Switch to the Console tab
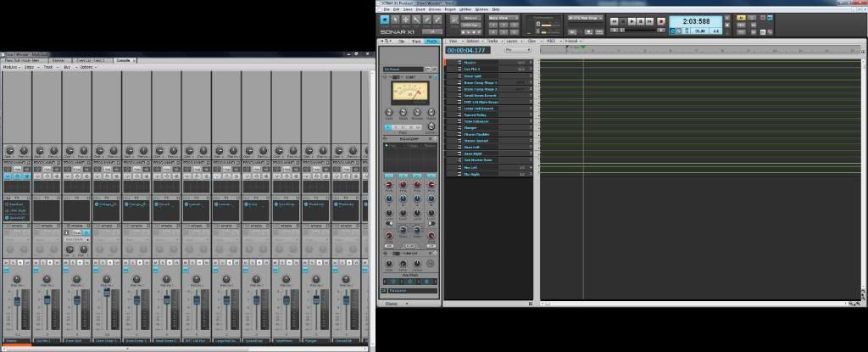 (x=123, y=60)
